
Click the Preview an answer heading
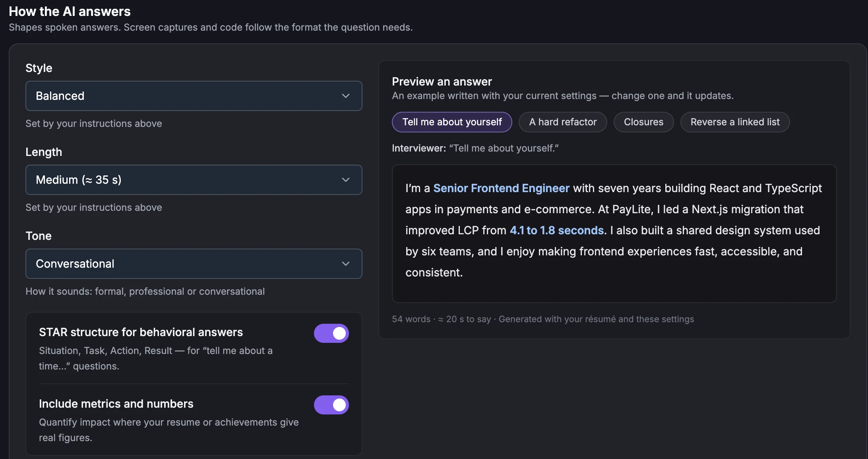pyautogui.click(x=442, y=82)
